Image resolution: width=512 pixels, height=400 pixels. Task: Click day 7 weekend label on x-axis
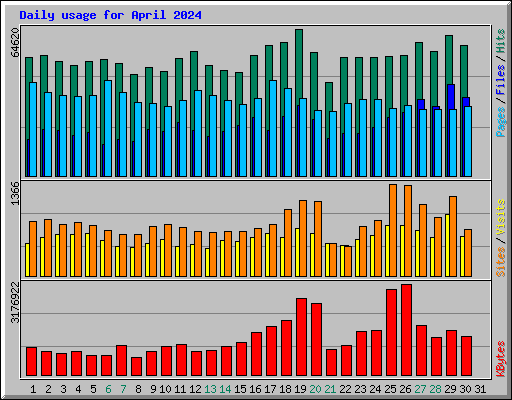point(123,389)
